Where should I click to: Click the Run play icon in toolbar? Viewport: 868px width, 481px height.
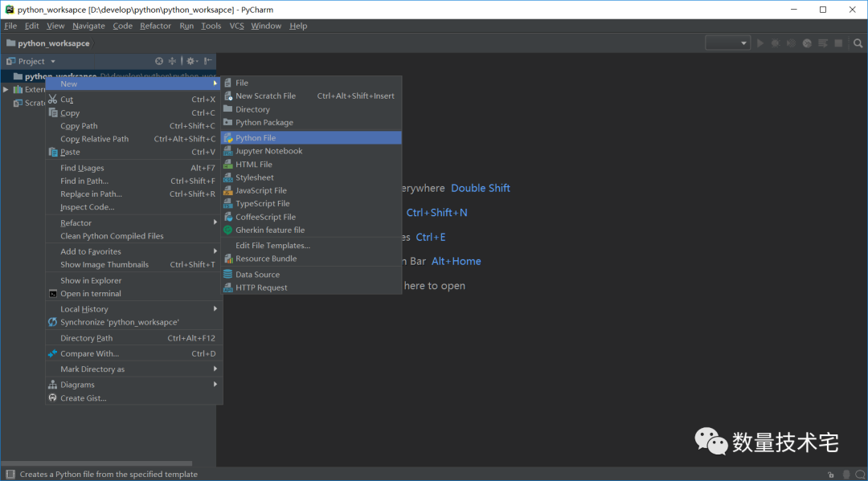760,43
